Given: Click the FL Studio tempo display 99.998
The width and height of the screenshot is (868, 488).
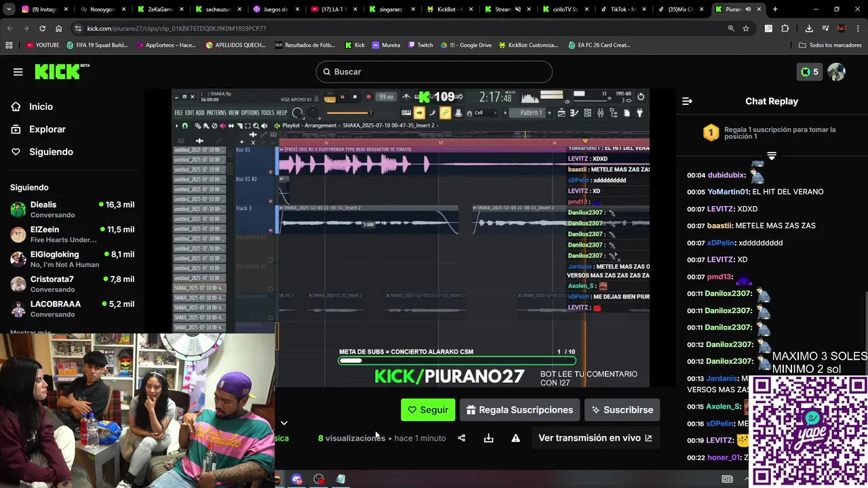Looking at the screenshot, I should 387,97.
